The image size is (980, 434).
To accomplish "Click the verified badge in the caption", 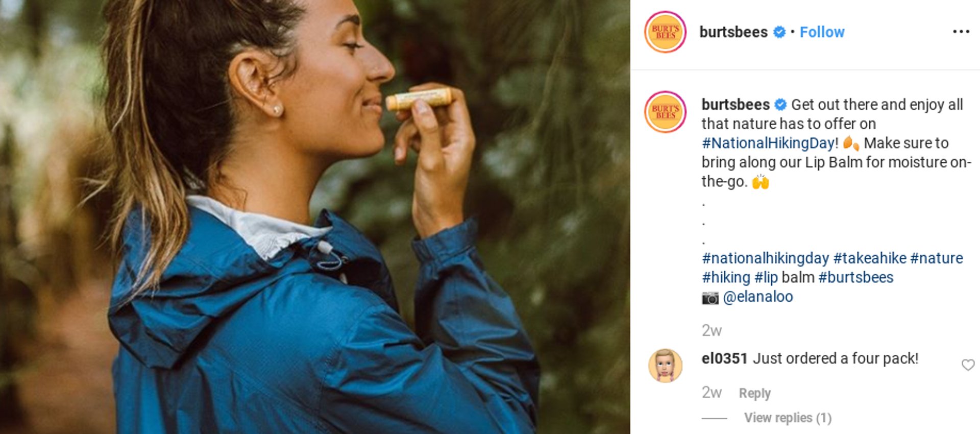I will pos(780,104).
